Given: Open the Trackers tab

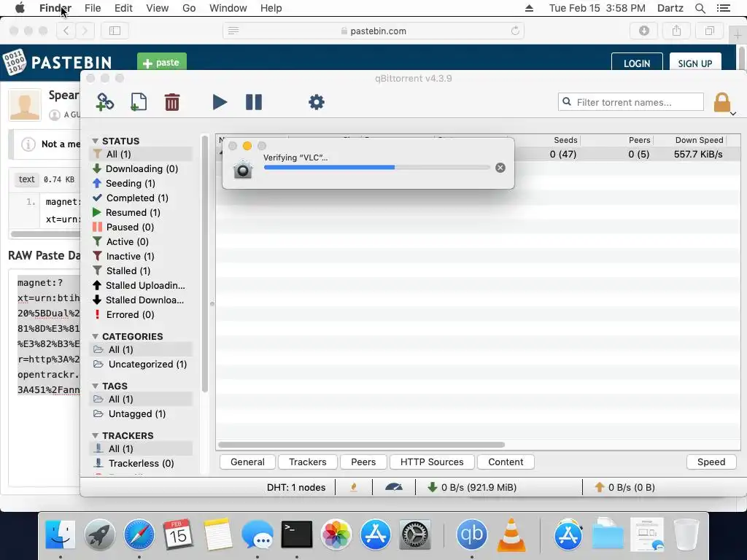Looking at the screenshot, I should point(308,462).
